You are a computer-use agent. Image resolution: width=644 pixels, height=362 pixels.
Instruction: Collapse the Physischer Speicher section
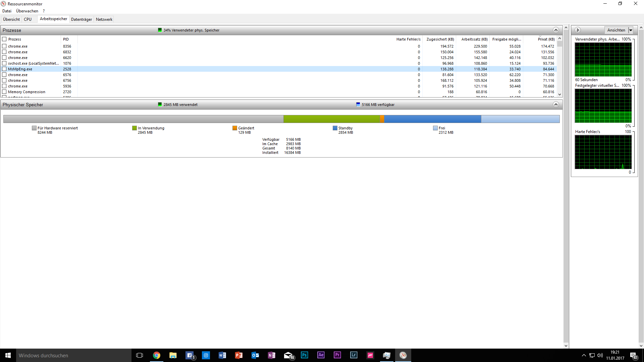point(556,105)
